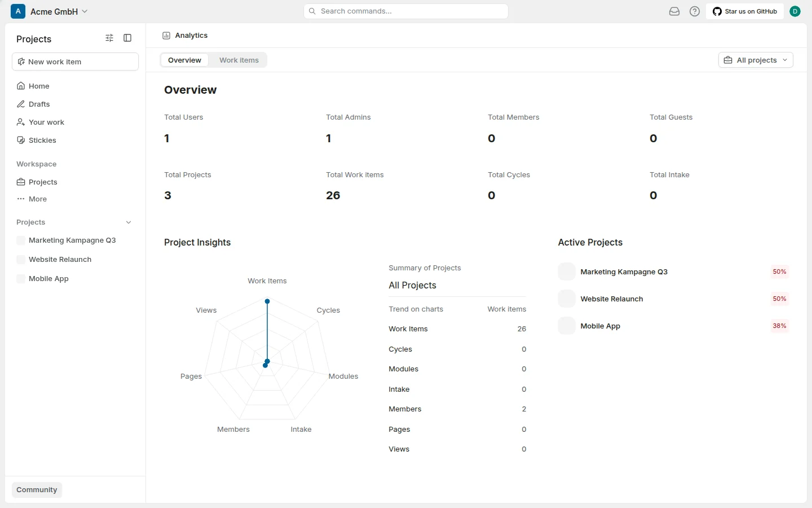Click the Cycles label on radar chart
The width and height of the screenshot is (812, 508).
point(328,310)
